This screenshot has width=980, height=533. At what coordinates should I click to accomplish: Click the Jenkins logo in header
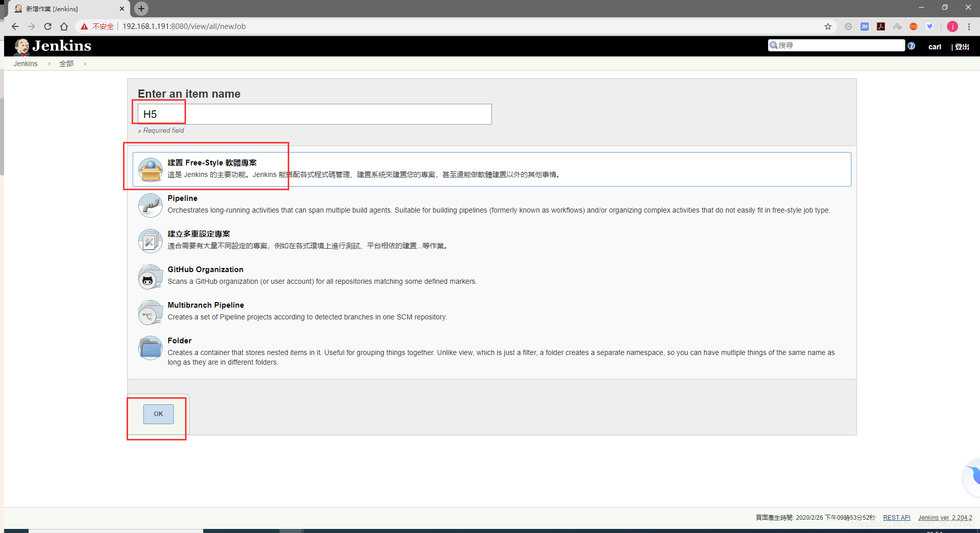pos(53,46)
